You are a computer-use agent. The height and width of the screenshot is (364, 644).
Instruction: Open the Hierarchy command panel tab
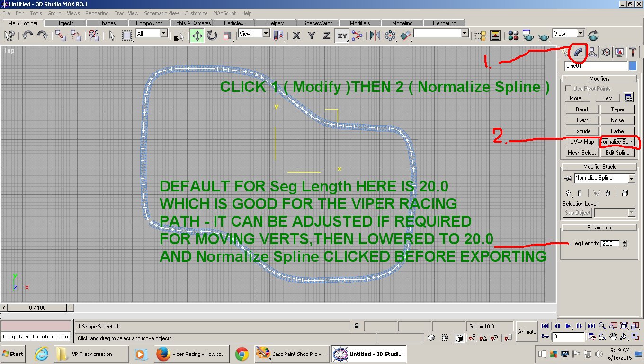[x=592, y=52]
